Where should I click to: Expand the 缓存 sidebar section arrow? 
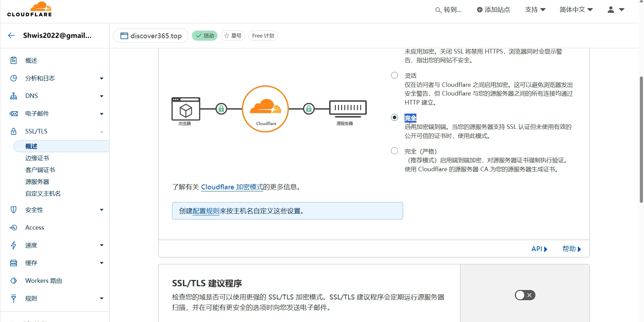click(102, 263)
